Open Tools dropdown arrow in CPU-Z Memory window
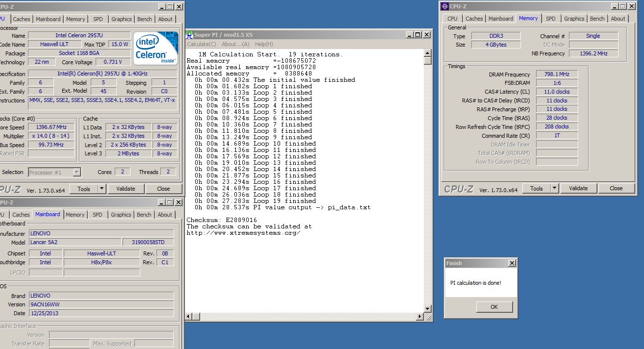 point(554,188)
